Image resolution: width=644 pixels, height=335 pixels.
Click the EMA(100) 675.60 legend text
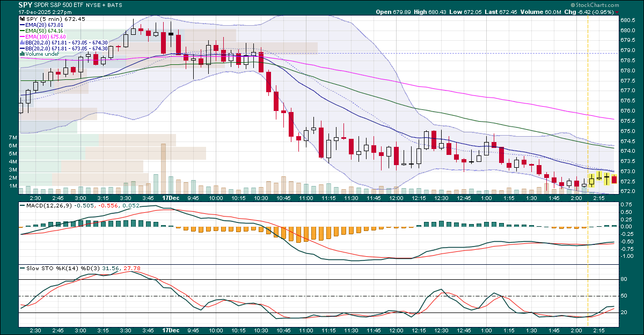point(46,36)
